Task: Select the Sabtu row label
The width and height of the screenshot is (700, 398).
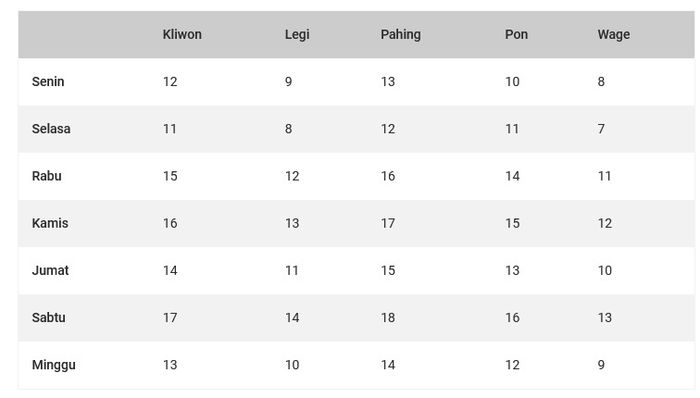Action: click(48, 318)
